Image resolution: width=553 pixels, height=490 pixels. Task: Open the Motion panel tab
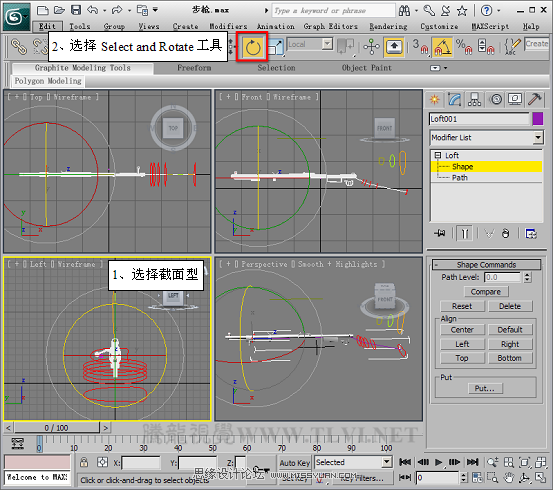pyautogui.click(x=496, y=100)
